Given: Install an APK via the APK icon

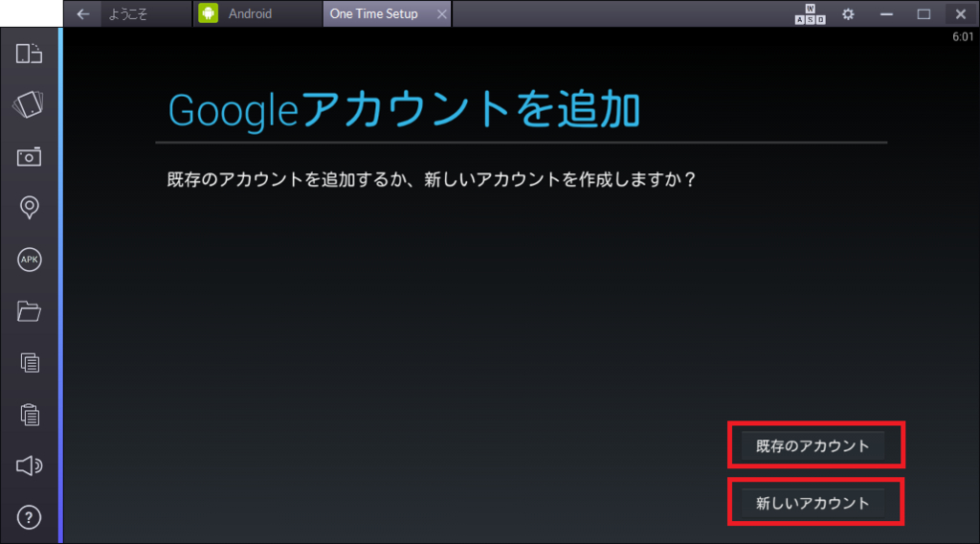Looking at the screenshot, I should [29, 260].
